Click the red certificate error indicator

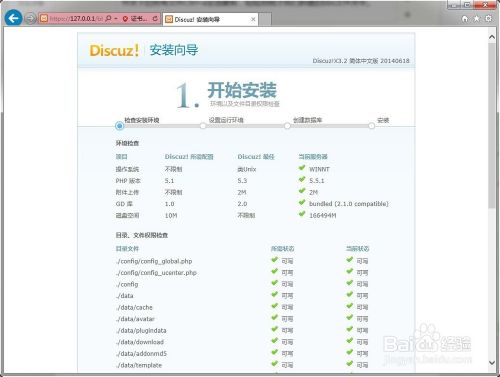click(x=135, y=19)
